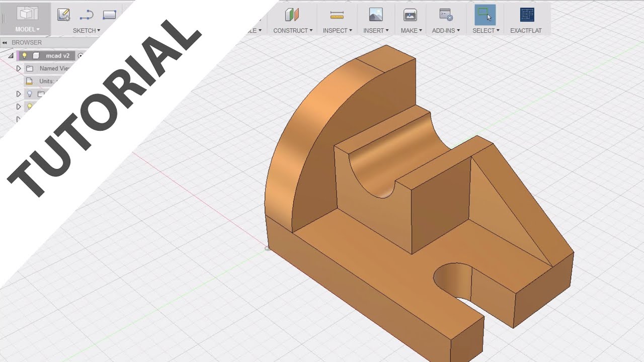Image resolution: width=644 pixels, height=362 pixels.
Task: Open the SKETCH menu dropdown
Action: click(x=87, y=31)
